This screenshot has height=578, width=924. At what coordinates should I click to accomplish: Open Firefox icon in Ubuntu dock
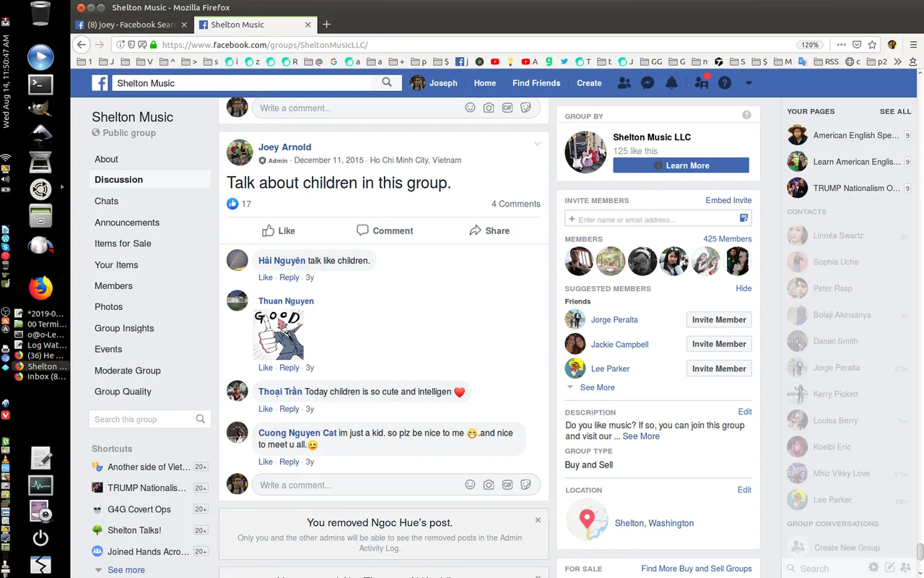pyautogui.click(x=40, y=288)
